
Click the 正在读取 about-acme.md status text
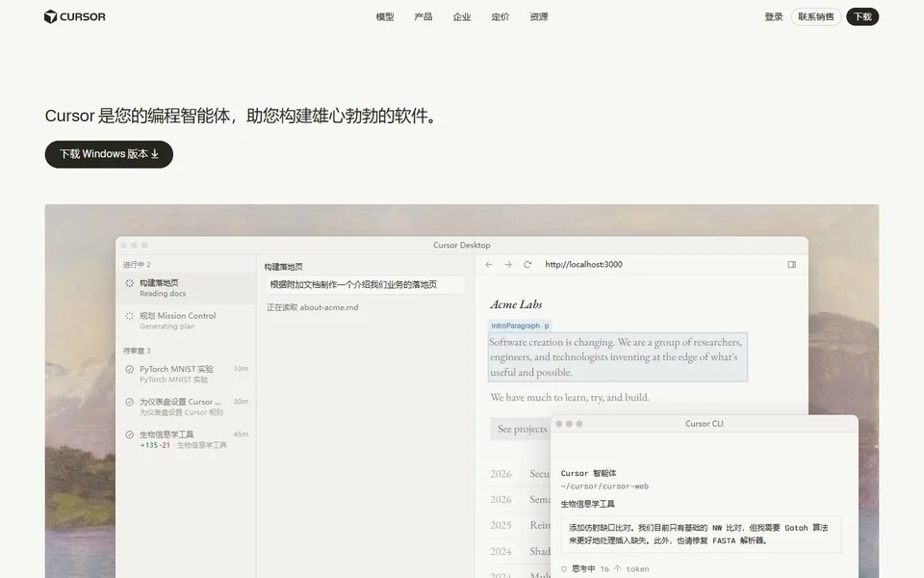tap(312, 307)
